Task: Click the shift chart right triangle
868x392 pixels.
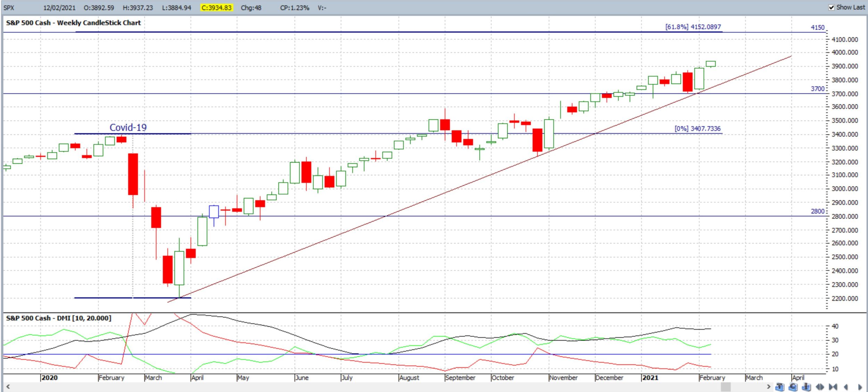Action: (x=860, y=387)
